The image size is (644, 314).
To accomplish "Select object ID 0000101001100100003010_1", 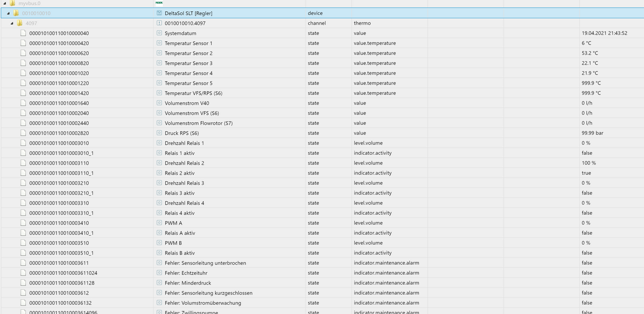I will click(x=61, y=153).
